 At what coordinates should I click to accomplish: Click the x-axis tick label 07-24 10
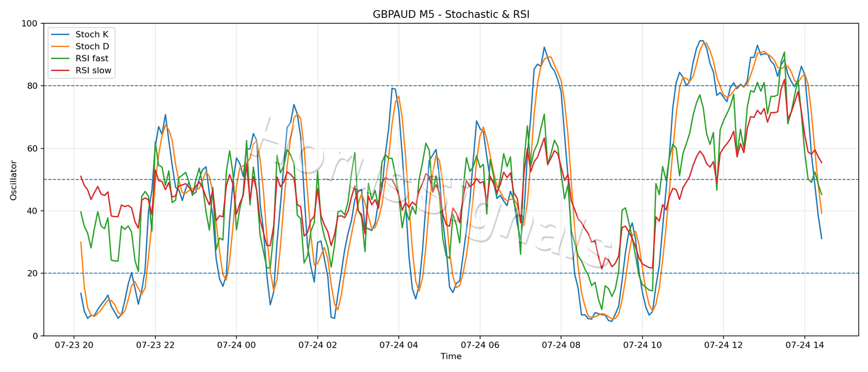click(x=642, y=345)
